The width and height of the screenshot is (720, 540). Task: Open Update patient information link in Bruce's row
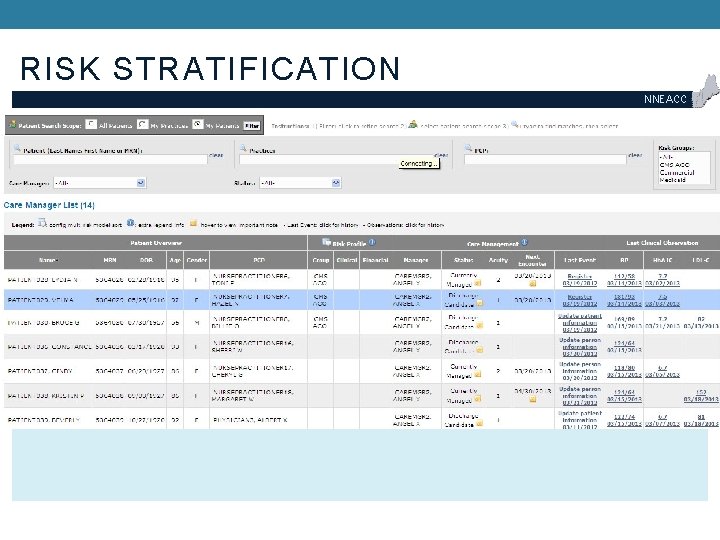point(579,323)
